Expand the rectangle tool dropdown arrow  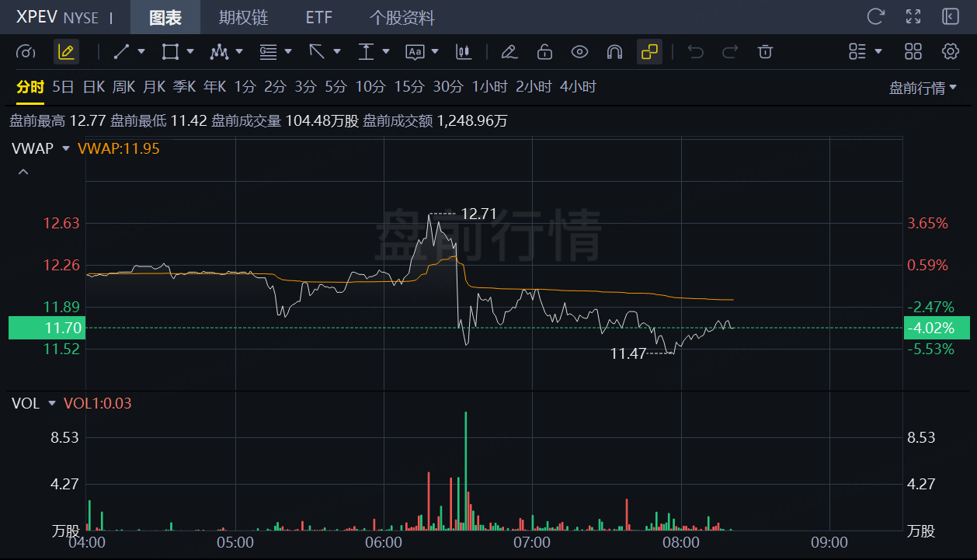[190, 52]
